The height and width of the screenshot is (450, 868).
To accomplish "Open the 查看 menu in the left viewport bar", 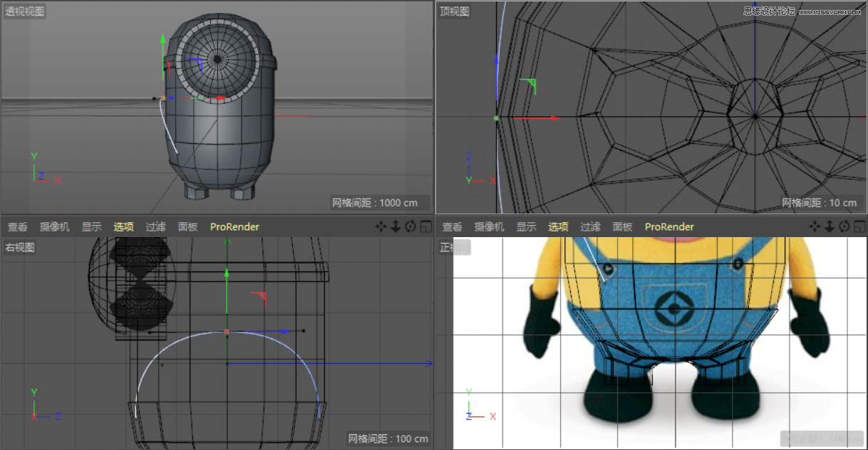I will (x=18, y=226).
